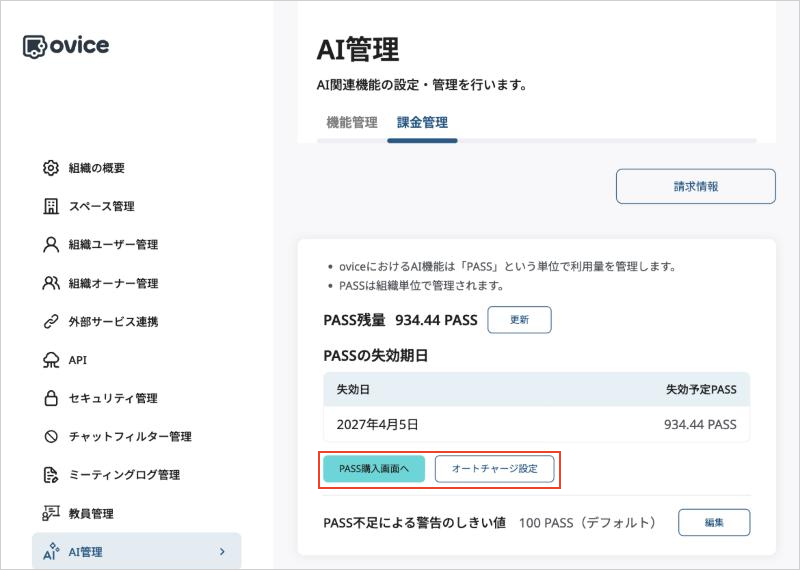This screenshot has width=800, height=570.
Task: Click AI関連機能の設定・管理を行います description
Action: coord(421,85)
